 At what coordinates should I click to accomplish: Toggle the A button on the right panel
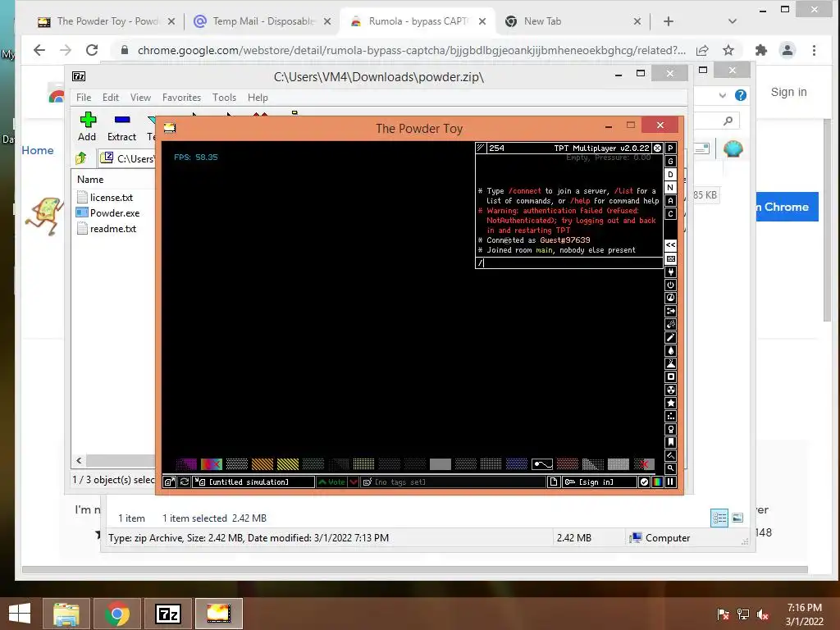click(670, 201)
